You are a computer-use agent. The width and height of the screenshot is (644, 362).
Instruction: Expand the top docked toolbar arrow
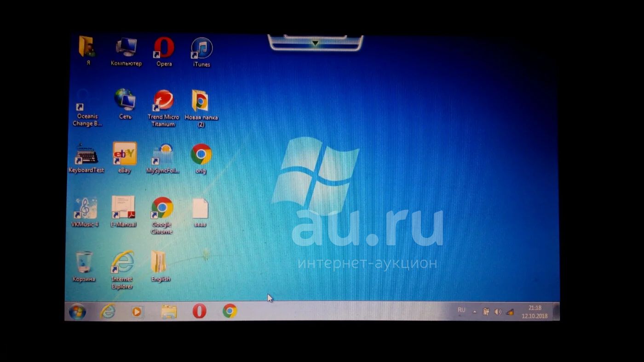point(315,43)
